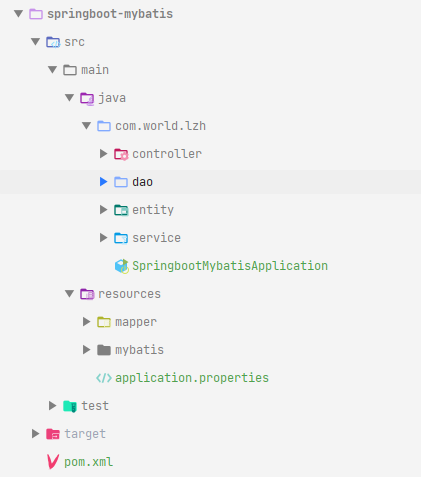
Task: Select the application.properties file name
Action: (192, 378)
